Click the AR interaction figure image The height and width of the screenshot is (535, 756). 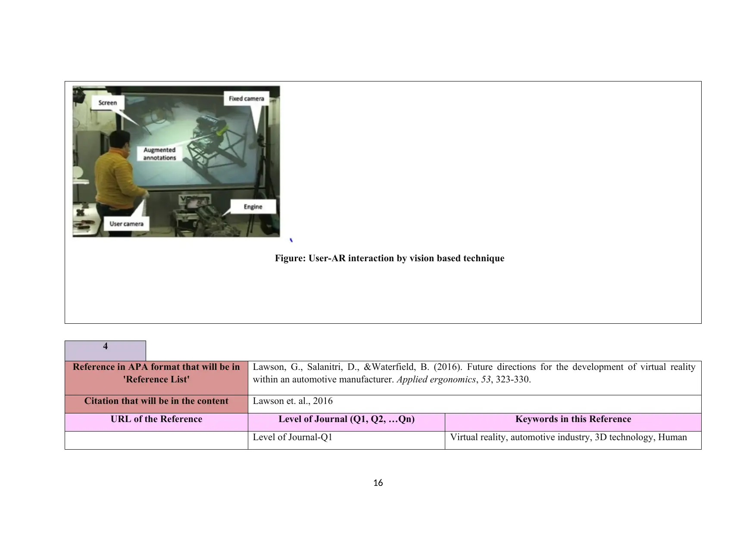click(176, 161)
